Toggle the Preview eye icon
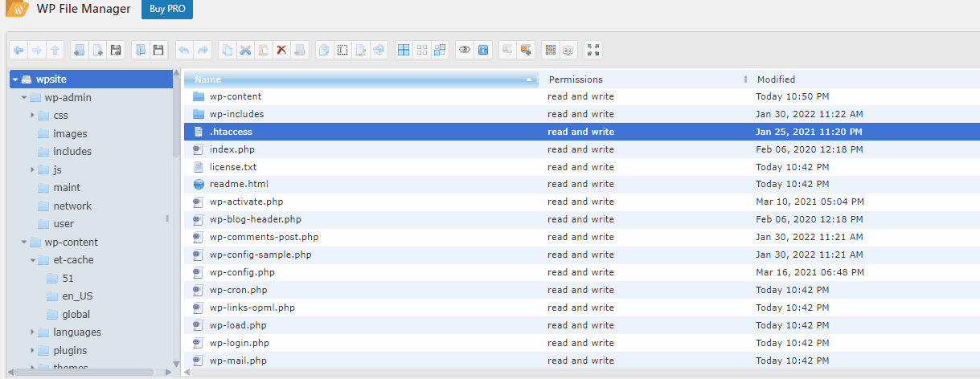This screenshot has height=379, width=980. [465, 50]
